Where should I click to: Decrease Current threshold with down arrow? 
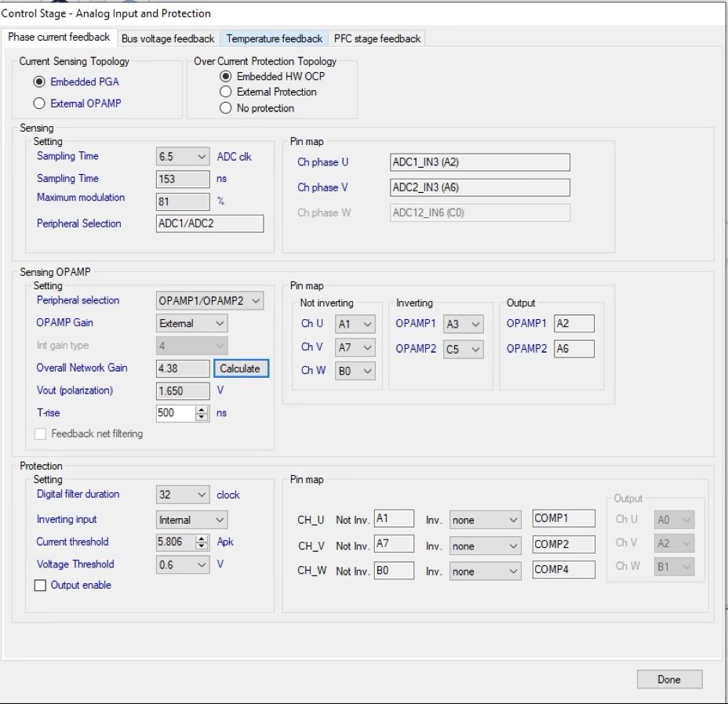coord(202,546)
